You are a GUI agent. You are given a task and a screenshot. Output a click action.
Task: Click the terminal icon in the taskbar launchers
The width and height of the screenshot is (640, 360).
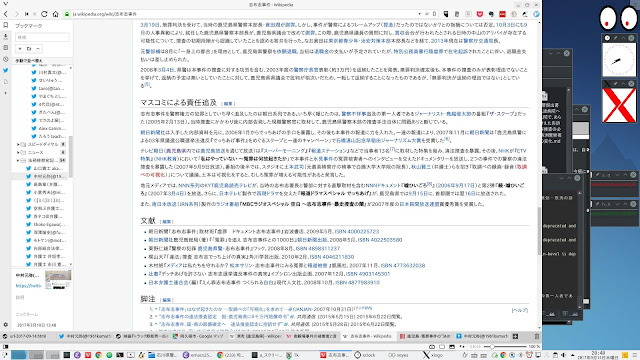click(67, 355)
